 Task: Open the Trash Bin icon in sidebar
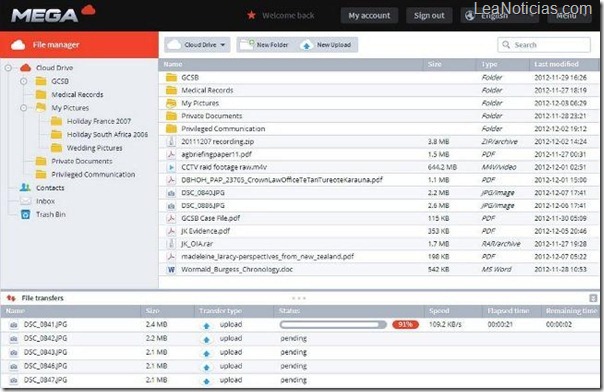pyautogui.click(x=25, y=214)
